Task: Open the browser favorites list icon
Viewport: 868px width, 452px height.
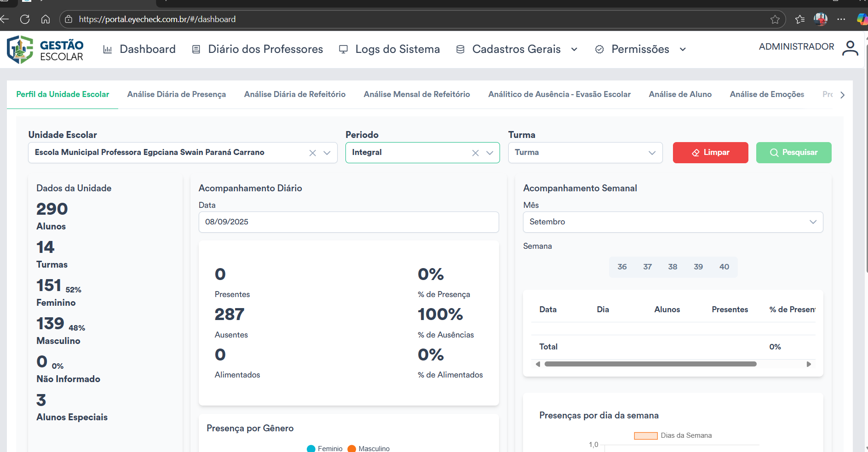Action: [800, 19]
